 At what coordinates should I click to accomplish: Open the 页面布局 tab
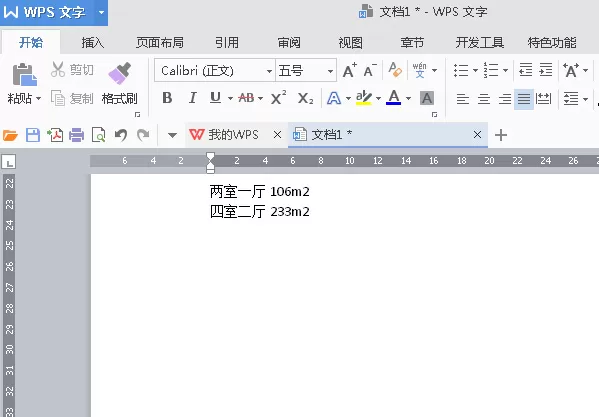pos(160,42)
